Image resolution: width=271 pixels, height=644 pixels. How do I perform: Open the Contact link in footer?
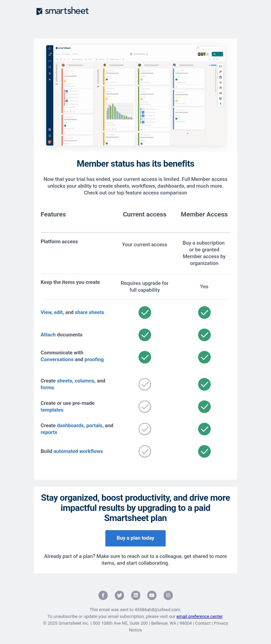coord(203,623)
